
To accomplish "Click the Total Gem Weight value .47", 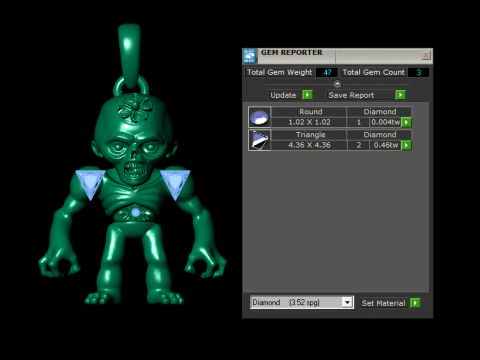I will pyautogui.click(x=327, y=72).
